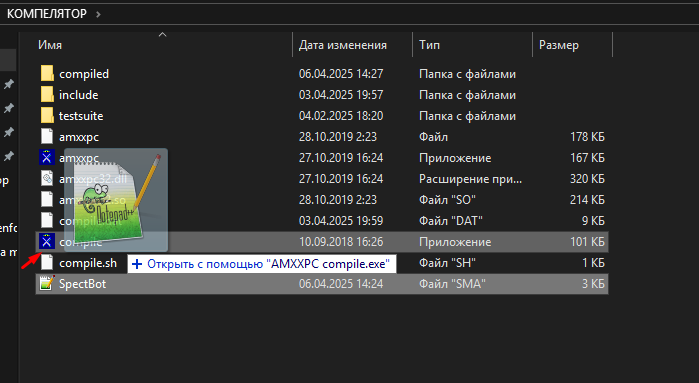Click the compiled folder icon

47,74
